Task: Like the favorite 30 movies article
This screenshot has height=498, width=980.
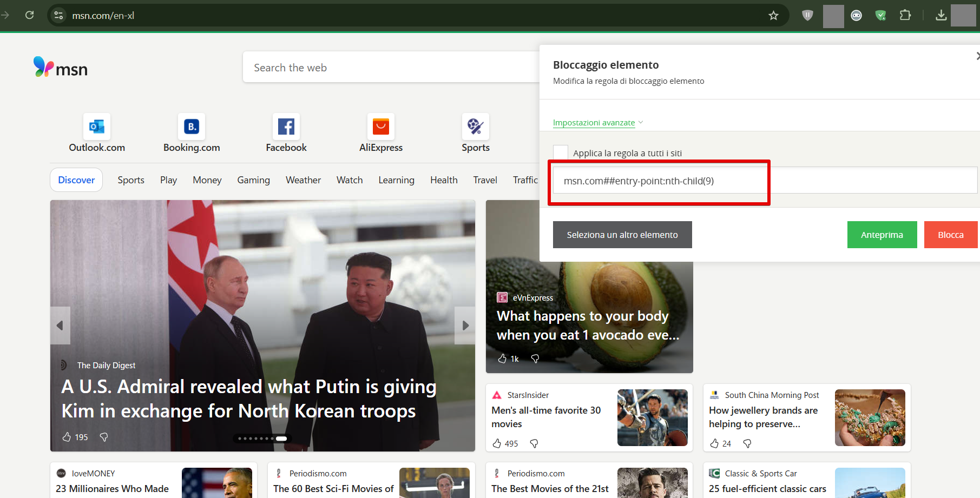Action: 497,443
